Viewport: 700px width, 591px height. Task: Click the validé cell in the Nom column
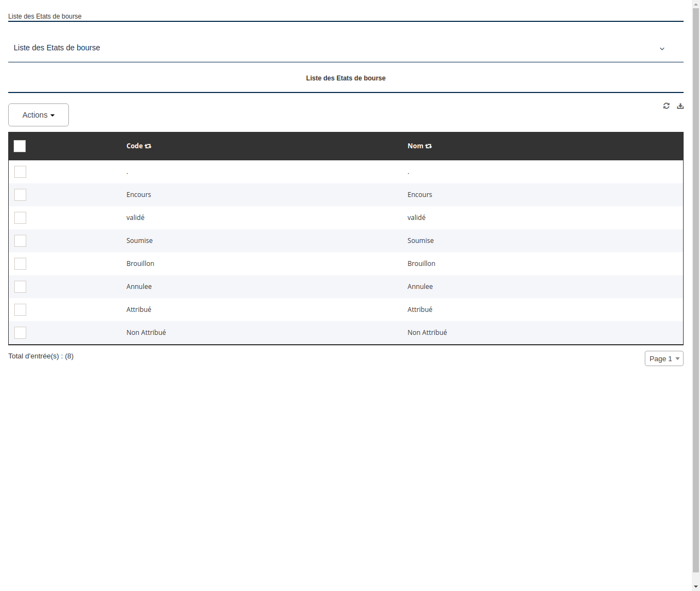[x=416, y=217]
